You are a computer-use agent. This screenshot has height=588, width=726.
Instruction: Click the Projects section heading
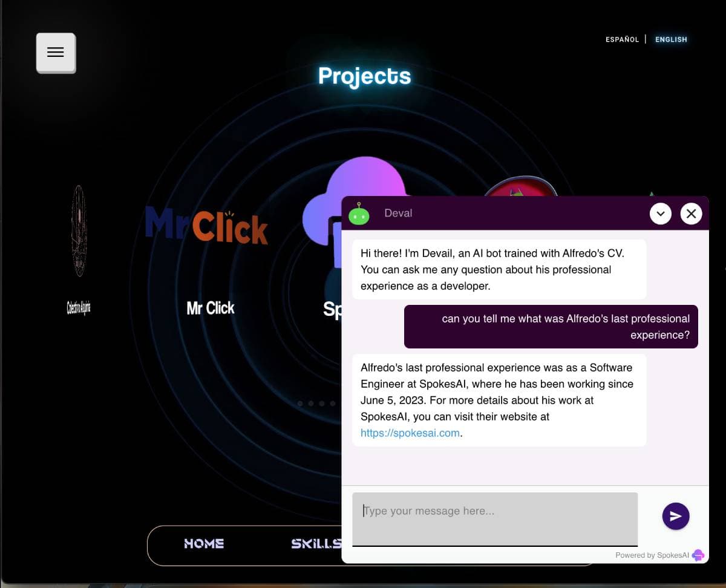coord(364,76)
